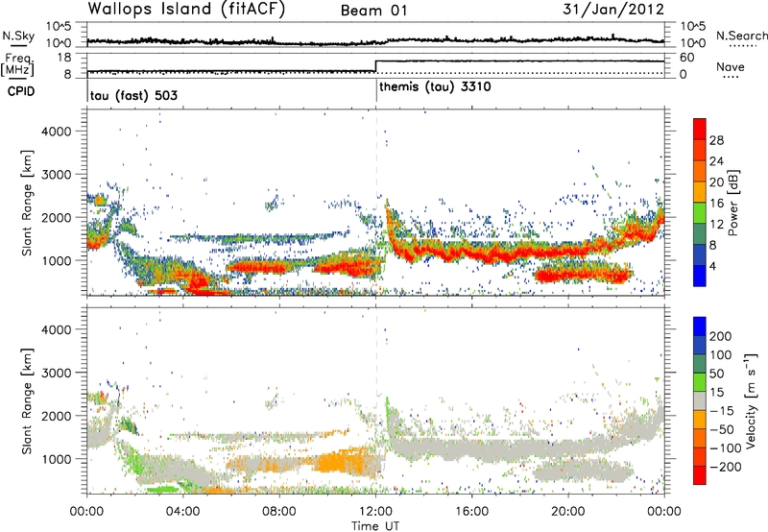Screen dimensions: 768x532
Task: Select the "20:00" time axis label
Action: [568, 512]
